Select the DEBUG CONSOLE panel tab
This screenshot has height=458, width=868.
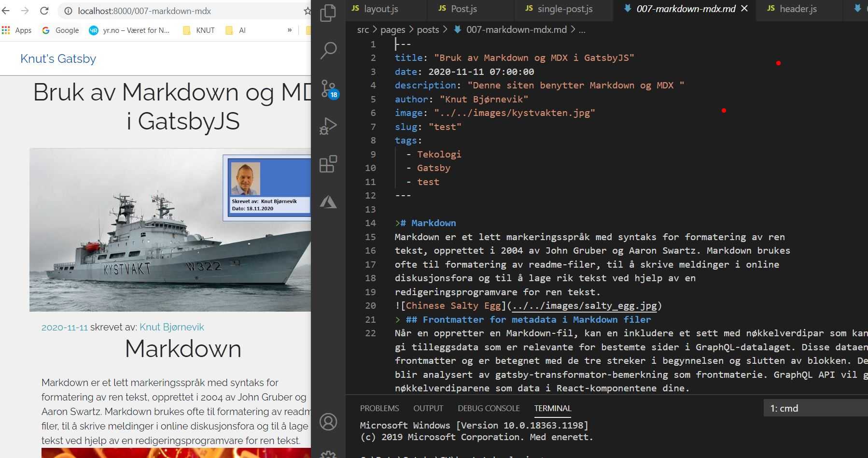point(489,408)
